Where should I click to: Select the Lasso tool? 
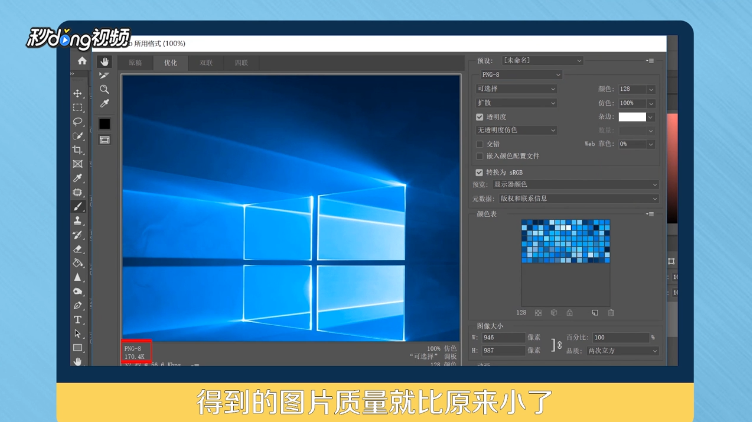pos(77,121)
